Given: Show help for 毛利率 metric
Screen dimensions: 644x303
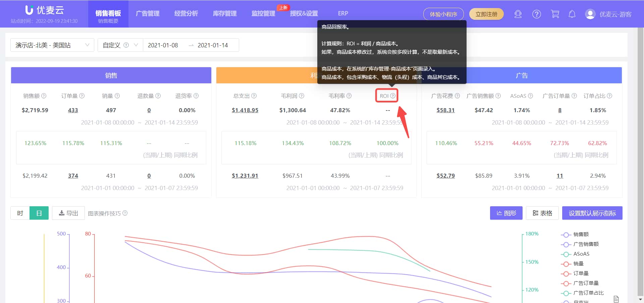Looking at the screenshot, I should pyautogui.click(x=349, y=96).
